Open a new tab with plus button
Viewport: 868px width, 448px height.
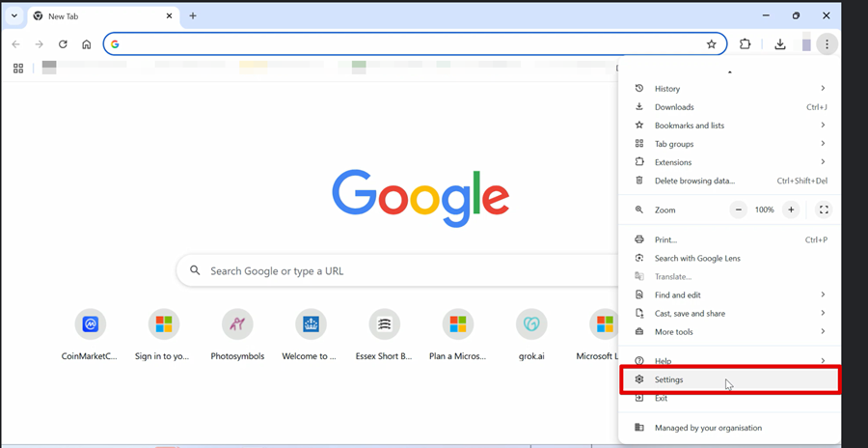point(193,16)
